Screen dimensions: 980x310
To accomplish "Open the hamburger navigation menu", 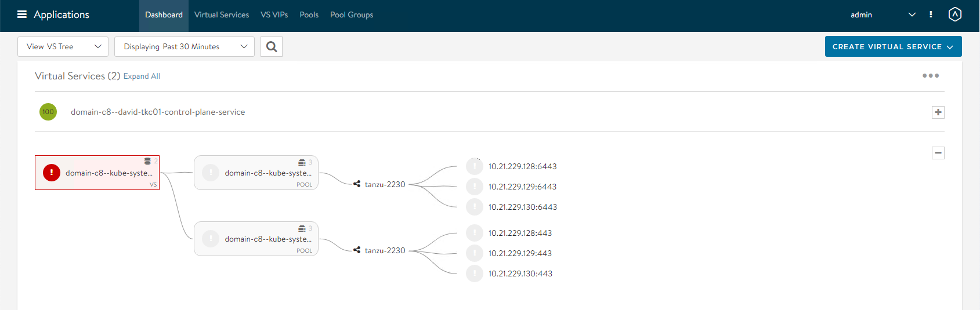I will click(x=22, y=14).
